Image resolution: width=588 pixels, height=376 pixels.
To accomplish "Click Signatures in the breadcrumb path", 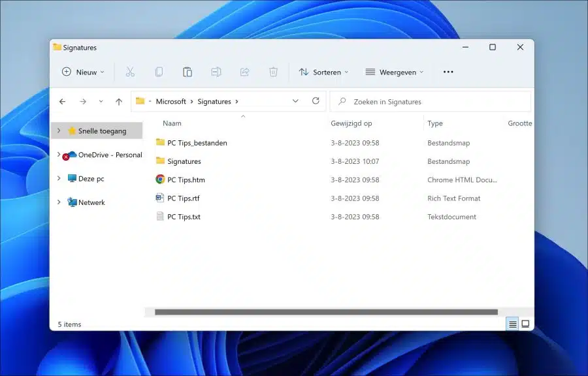I will (x=214, y=101).
